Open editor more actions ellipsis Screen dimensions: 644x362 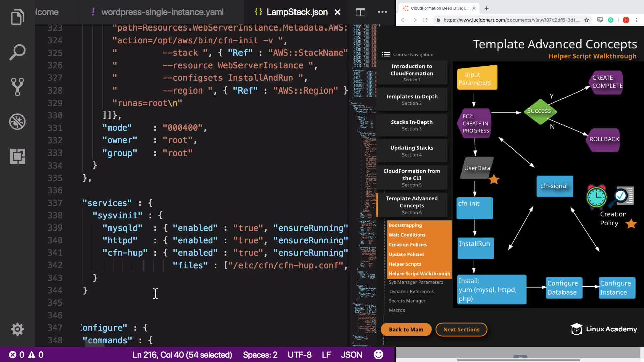click(x=382, y=12)
